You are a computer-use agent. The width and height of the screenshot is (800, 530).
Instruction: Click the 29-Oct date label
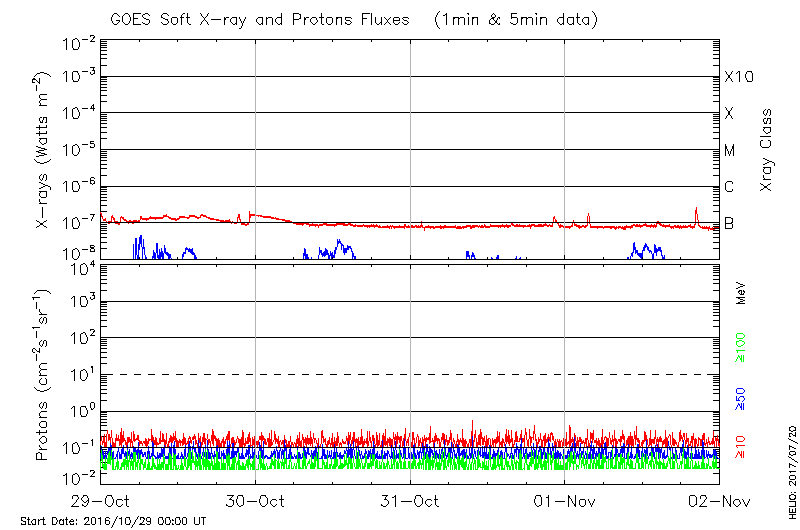(100, 501)
